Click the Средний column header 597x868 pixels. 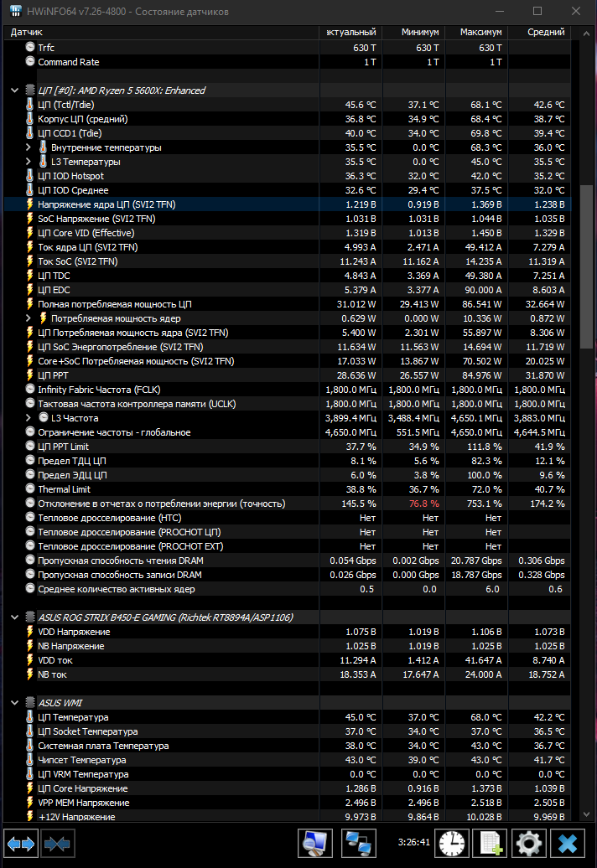click(x=539, y=32)
